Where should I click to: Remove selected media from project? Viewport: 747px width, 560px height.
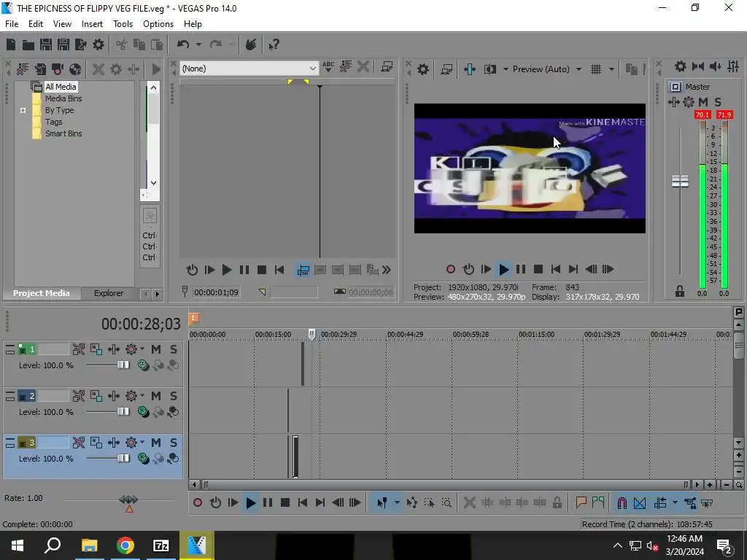click(98, 69)
